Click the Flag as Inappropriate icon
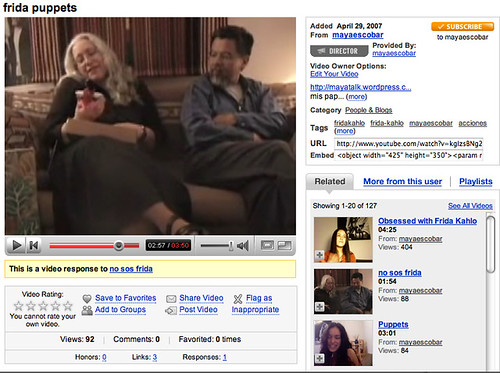 [x=238, y=299]
